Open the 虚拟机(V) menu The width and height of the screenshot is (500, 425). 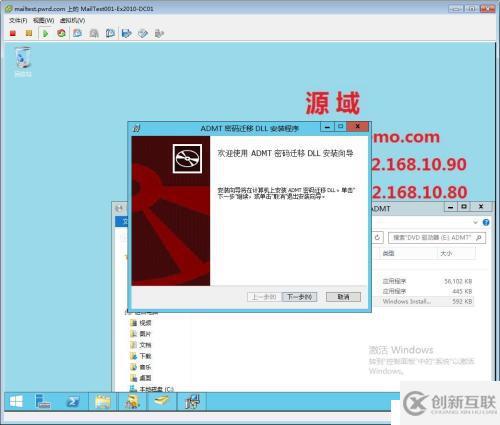(x=72, y=21)
